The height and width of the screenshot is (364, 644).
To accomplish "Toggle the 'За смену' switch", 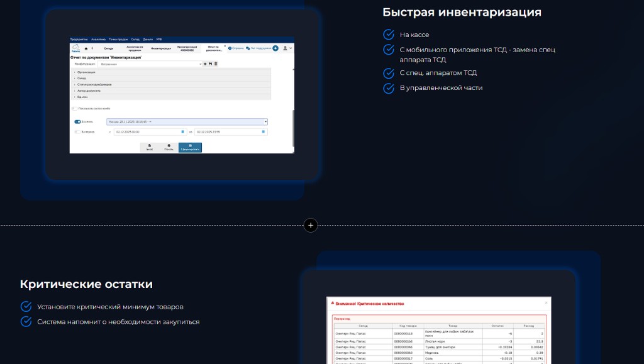I will pyautogui.click(x=77, y=121).
